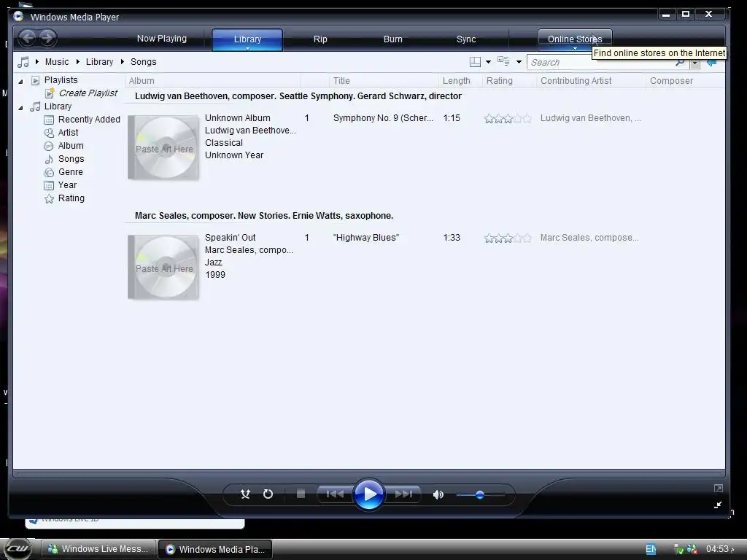This screenshot has height=560, width=747.
Task: Collapse the Library tree node
Action: 20,108
